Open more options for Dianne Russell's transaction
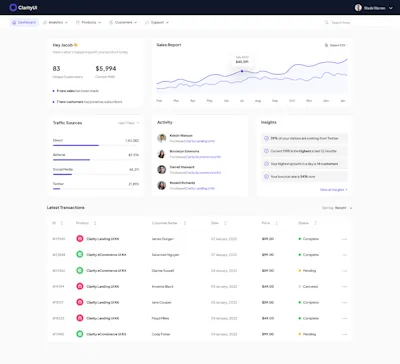 (x=344, y=271)
